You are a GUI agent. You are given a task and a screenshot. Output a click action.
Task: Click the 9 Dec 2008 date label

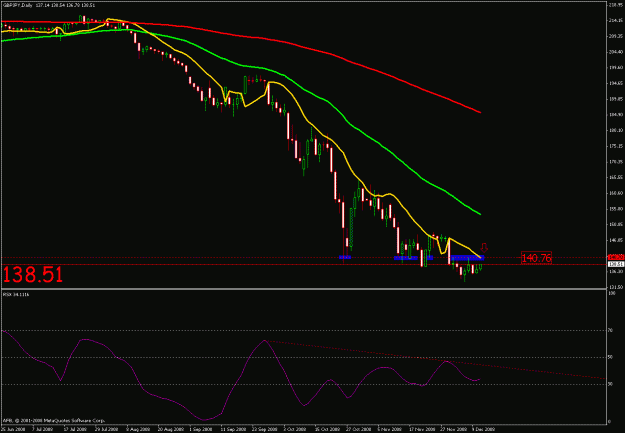tap(483, 429)
